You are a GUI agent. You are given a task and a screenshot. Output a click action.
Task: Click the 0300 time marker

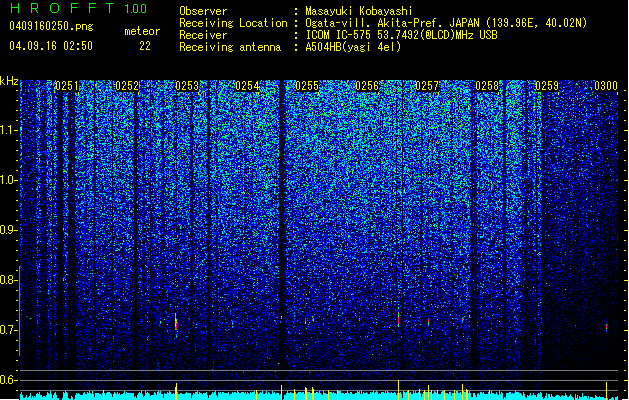(606, 86)
